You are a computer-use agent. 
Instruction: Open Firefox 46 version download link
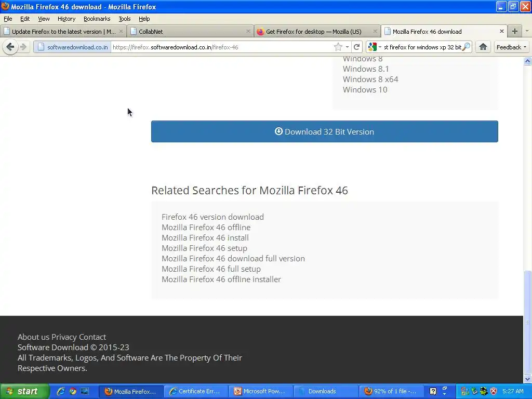(x=212, y=217)
